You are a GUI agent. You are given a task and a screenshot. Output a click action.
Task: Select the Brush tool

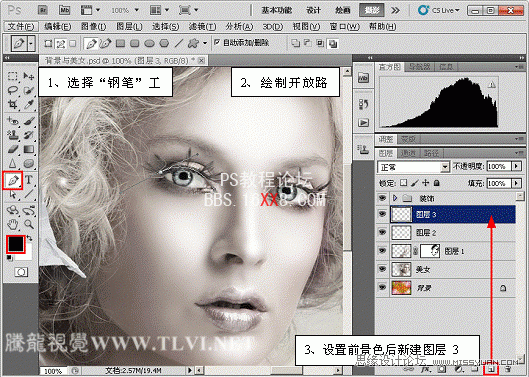tap(29, 120)
